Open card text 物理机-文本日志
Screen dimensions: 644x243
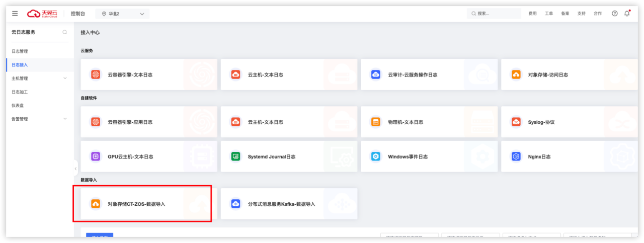(406, 122)
